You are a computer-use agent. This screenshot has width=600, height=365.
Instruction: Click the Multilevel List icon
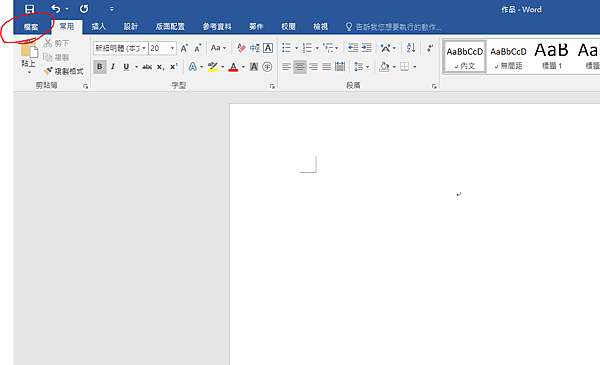328,48
